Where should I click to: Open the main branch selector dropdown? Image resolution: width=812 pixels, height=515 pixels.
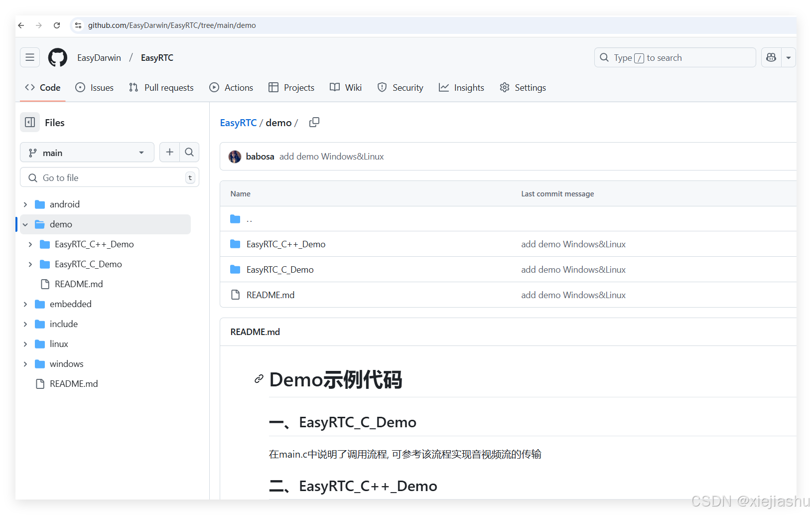87,153
